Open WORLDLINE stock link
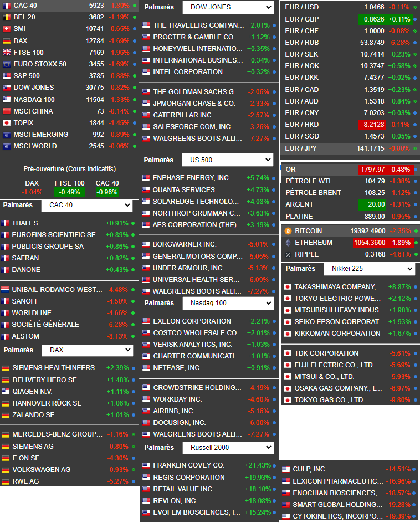 tap(32, 313)
